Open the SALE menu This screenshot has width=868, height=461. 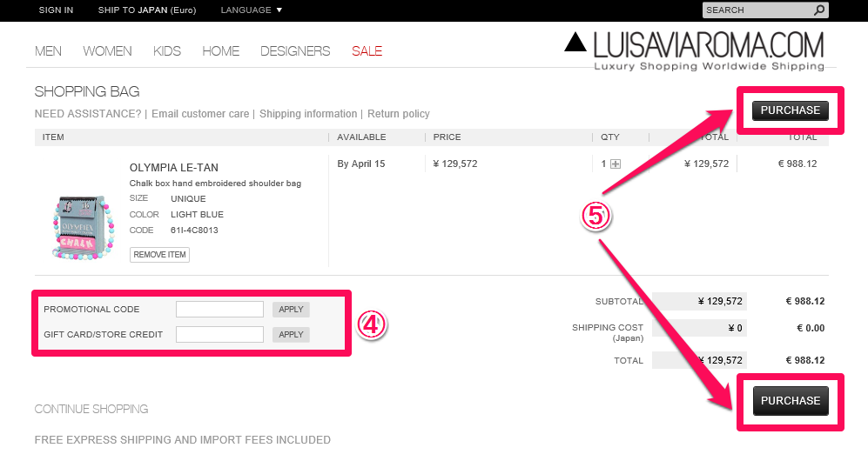tap(367, 50)
